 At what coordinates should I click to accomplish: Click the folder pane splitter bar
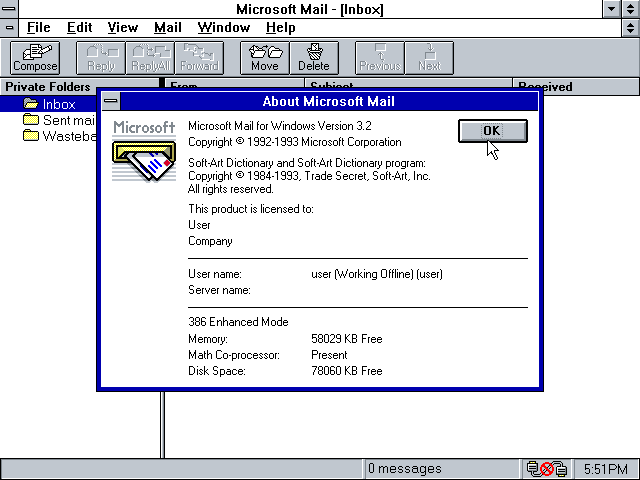click(x=162, y=424)
